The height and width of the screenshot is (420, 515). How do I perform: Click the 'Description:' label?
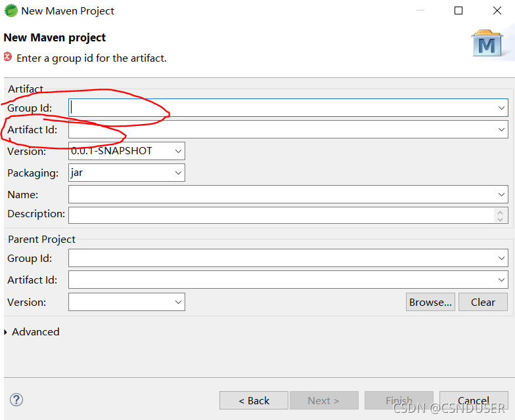(36, 214)
